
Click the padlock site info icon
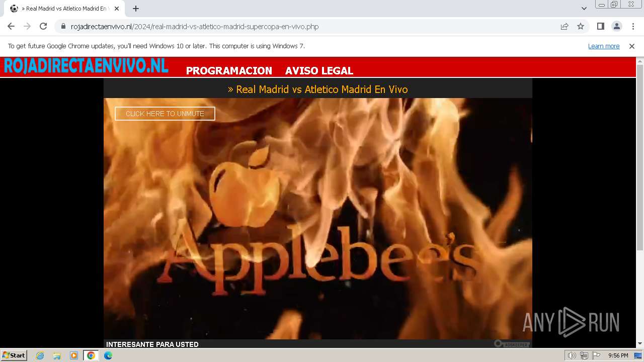(63, 27)
